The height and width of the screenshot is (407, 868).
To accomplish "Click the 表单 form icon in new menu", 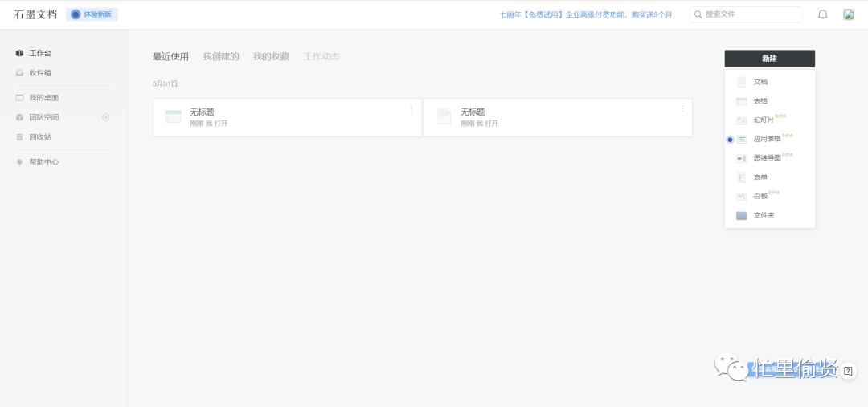I will coord(741,177).
